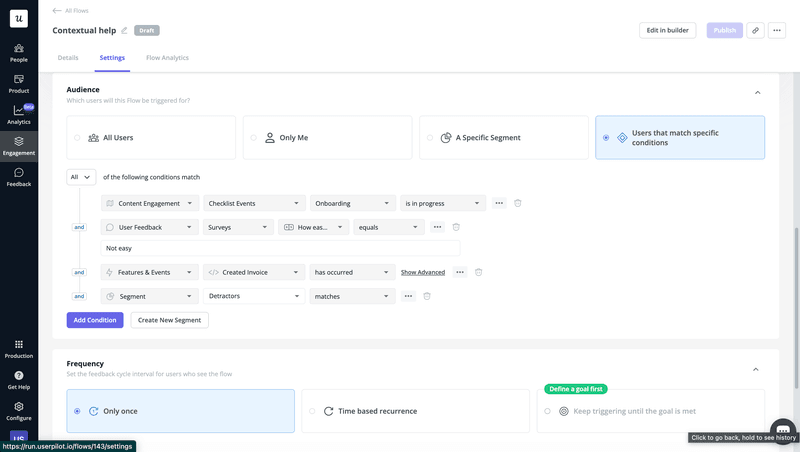Open the equals operator dropdown

389,227
